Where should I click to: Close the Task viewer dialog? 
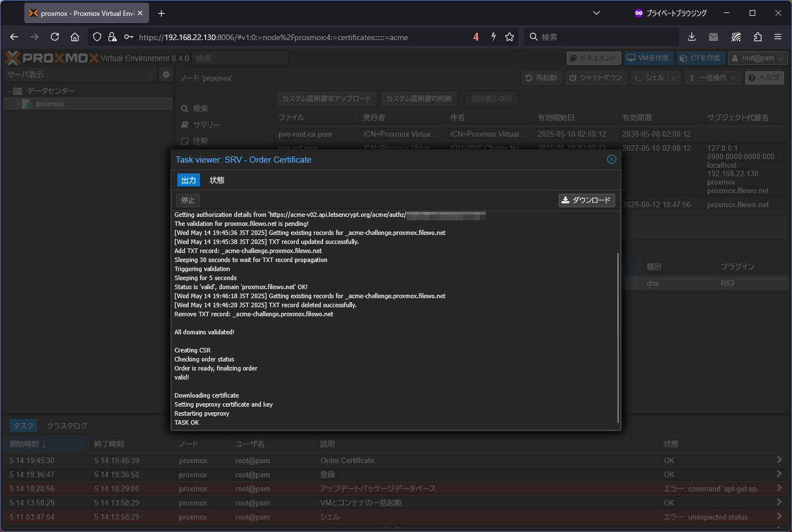(x=611, y=159)
